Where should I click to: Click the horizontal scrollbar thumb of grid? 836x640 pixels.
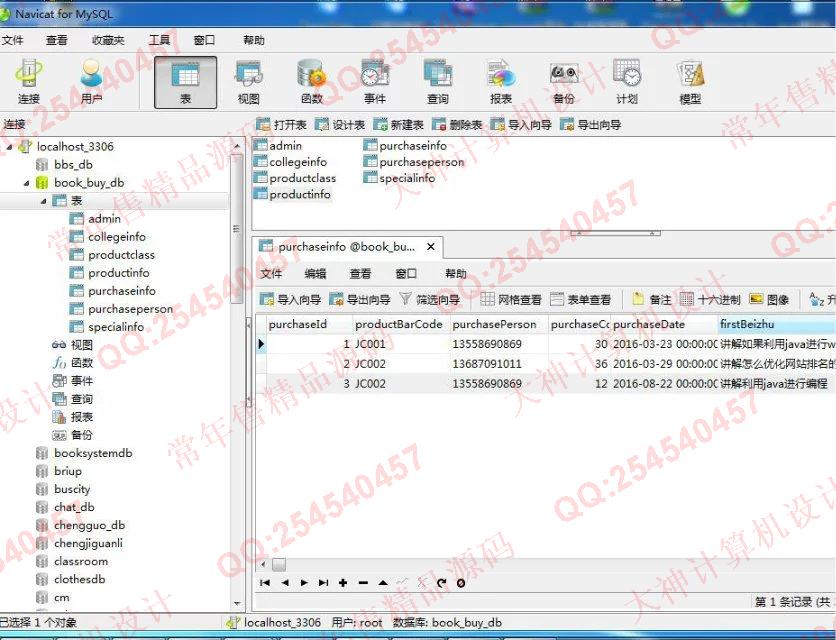point(279,564)
